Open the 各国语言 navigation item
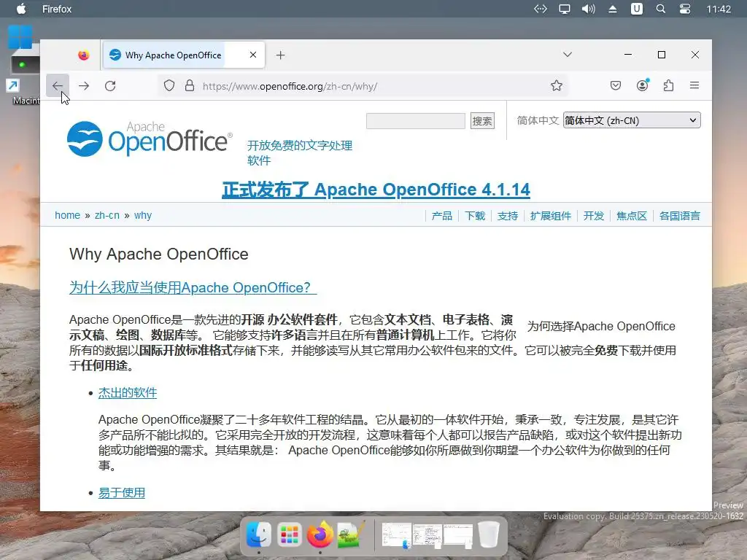Screen dimensions: 747x560 [x=680, y=216]
